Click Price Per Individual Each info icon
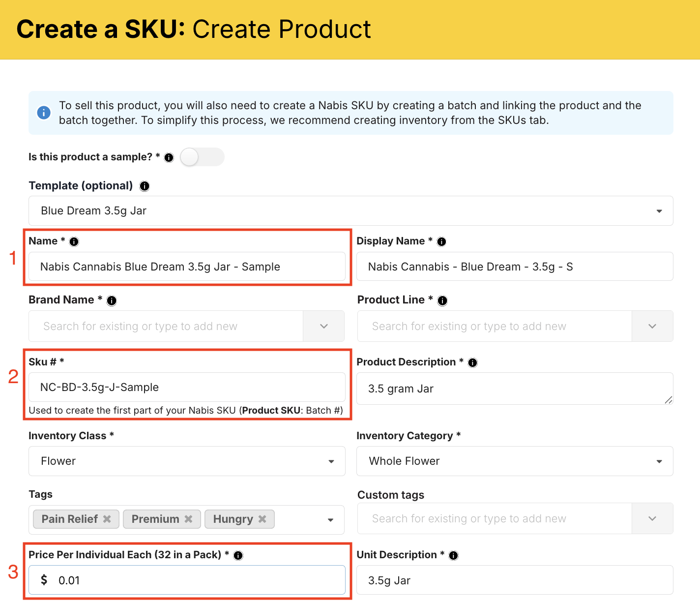 click(x=238, y=555)
